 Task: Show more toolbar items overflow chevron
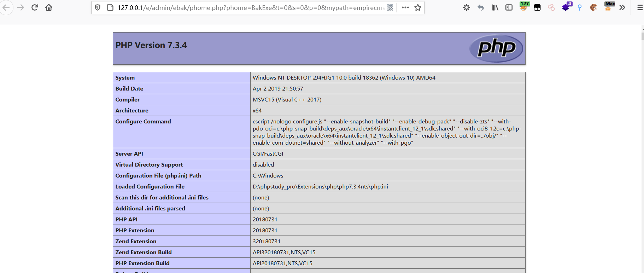(622, 7)
